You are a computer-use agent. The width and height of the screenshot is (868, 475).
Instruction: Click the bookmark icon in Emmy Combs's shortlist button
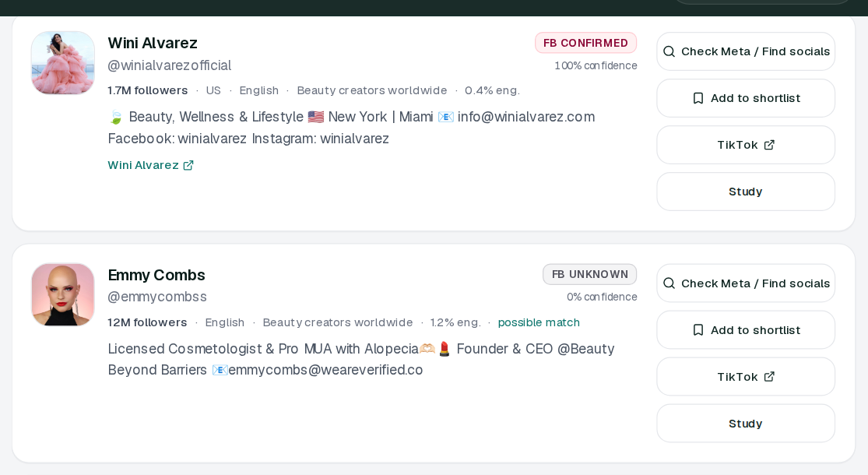[698, 330]
